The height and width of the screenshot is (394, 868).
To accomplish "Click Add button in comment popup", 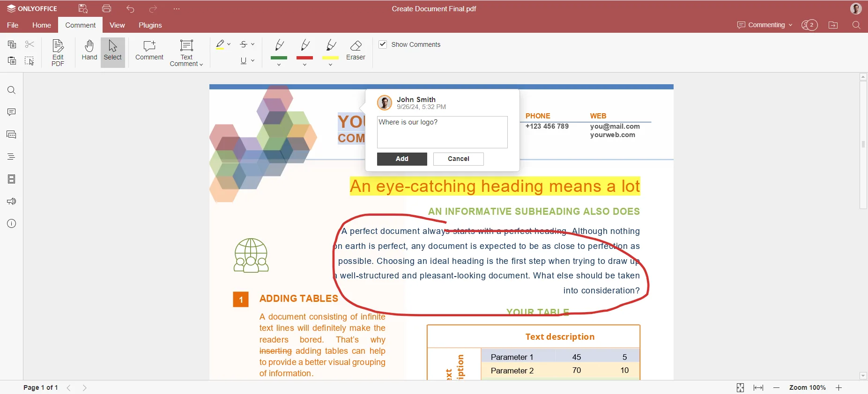I will (x=402, y=159).
